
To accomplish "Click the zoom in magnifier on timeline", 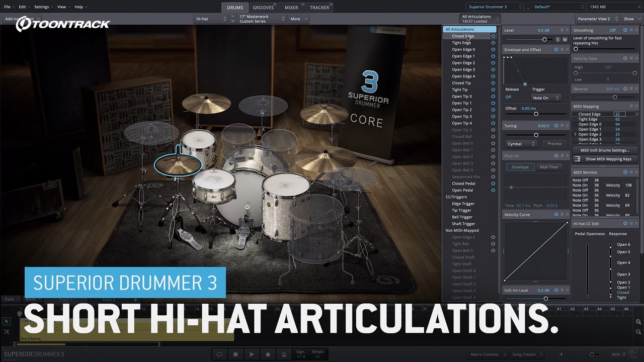I will pos(638,322).
